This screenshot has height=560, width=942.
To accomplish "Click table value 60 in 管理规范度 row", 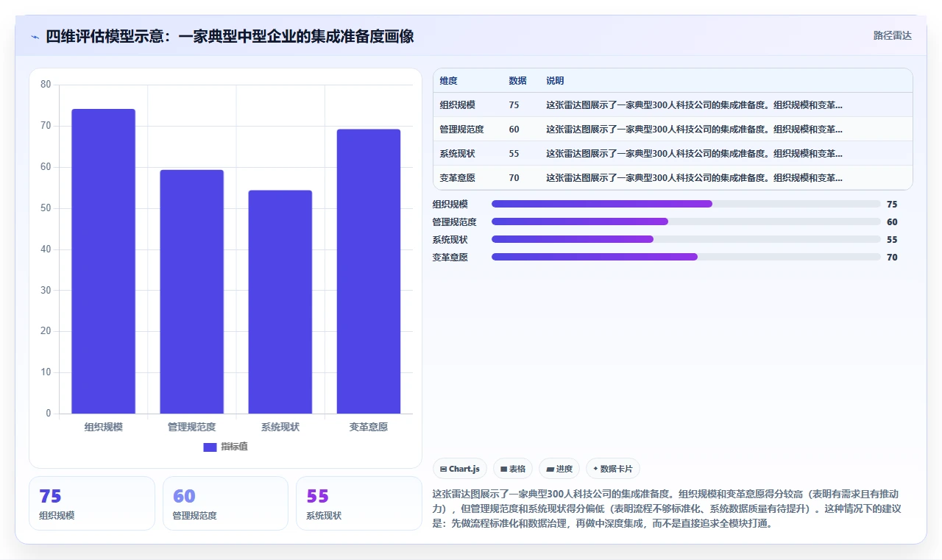I will [514, 130].
